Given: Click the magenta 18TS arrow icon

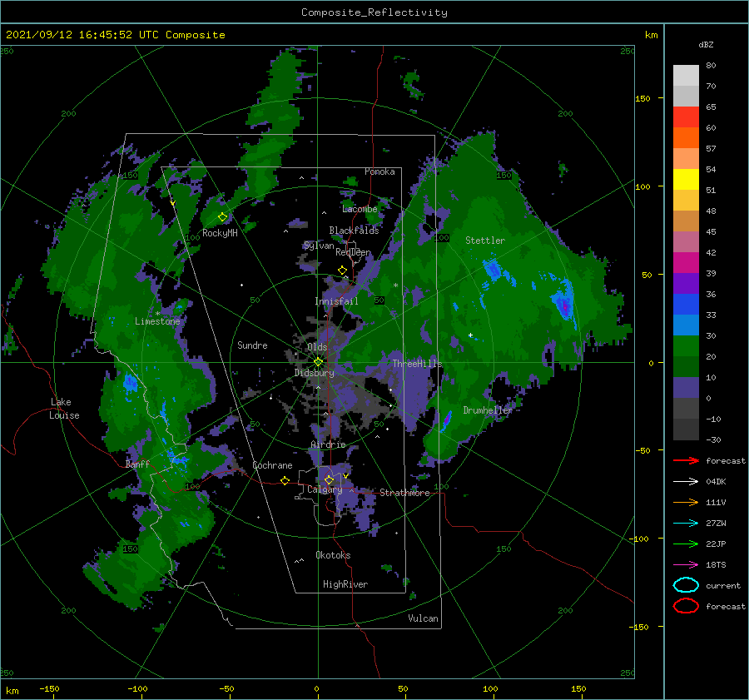Looking at the screenshot, I should [686, 565].
